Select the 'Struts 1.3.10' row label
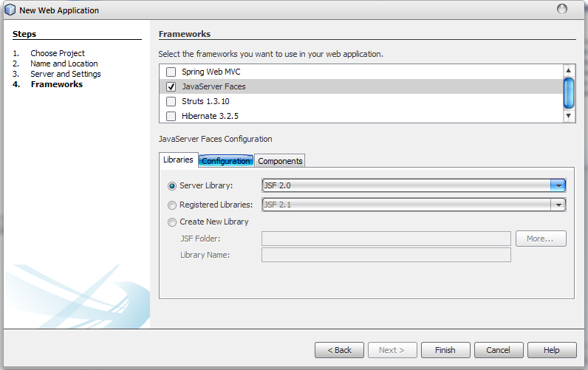588x370 pixels. point(205,101)
